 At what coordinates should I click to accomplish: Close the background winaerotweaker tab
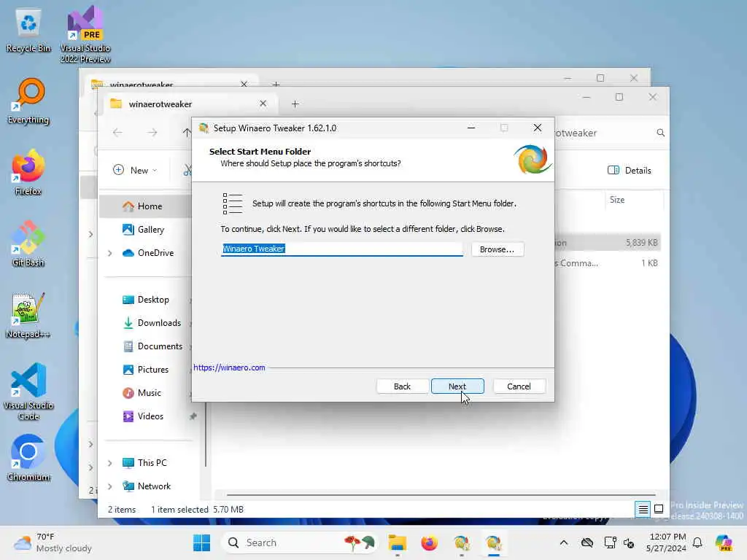pos(244,84)
